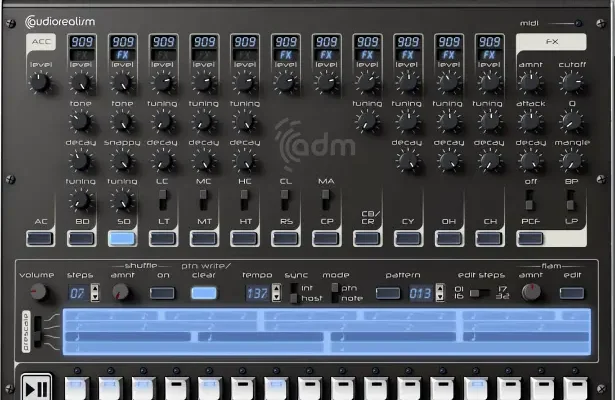This screenshot has height=400, width=615.
Task: Click the tempo value stepper arrows
Action: (x=277, y=293)
